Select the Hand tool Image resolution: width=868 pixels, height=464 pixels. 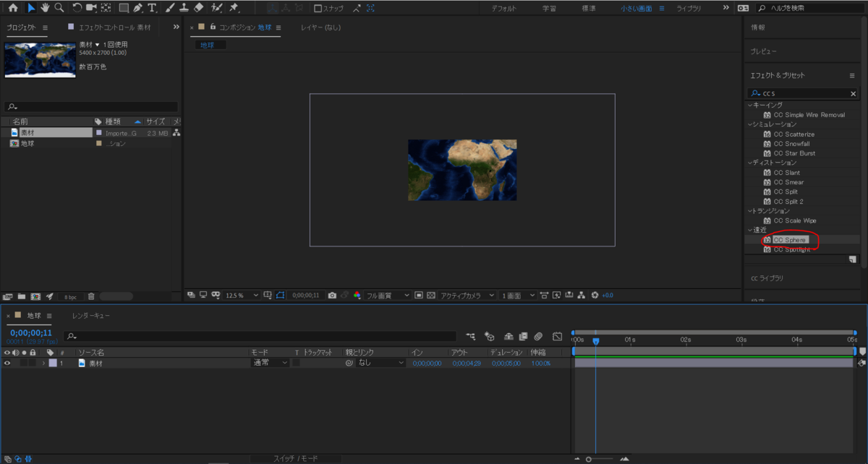click(44, 8)
